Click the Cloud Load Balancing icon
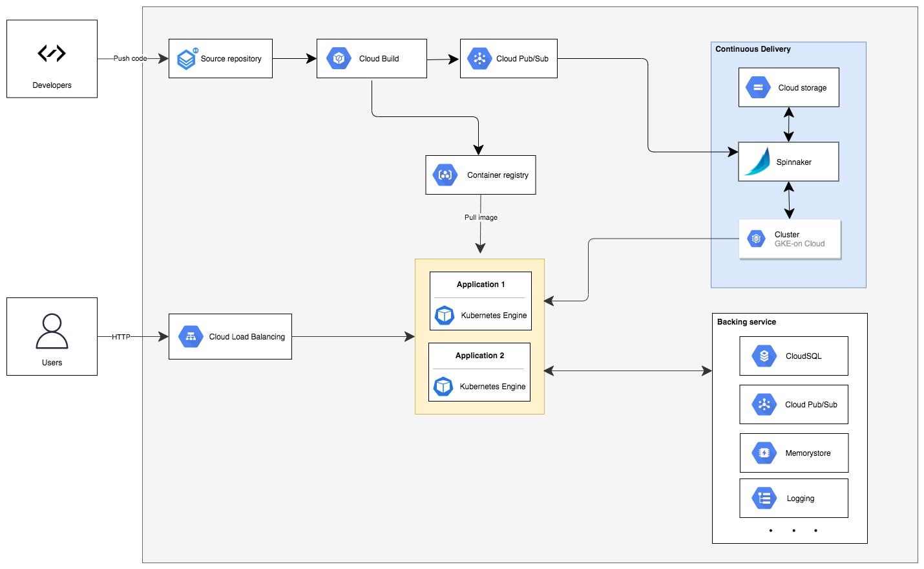 click(x=191, y=336)
